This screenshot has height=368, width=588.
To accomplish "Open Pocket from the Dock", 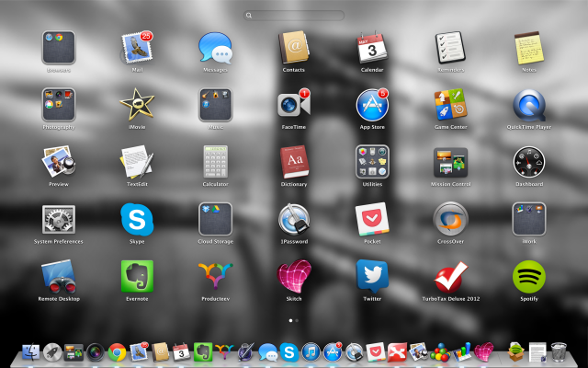I will (x=376, y=352).
